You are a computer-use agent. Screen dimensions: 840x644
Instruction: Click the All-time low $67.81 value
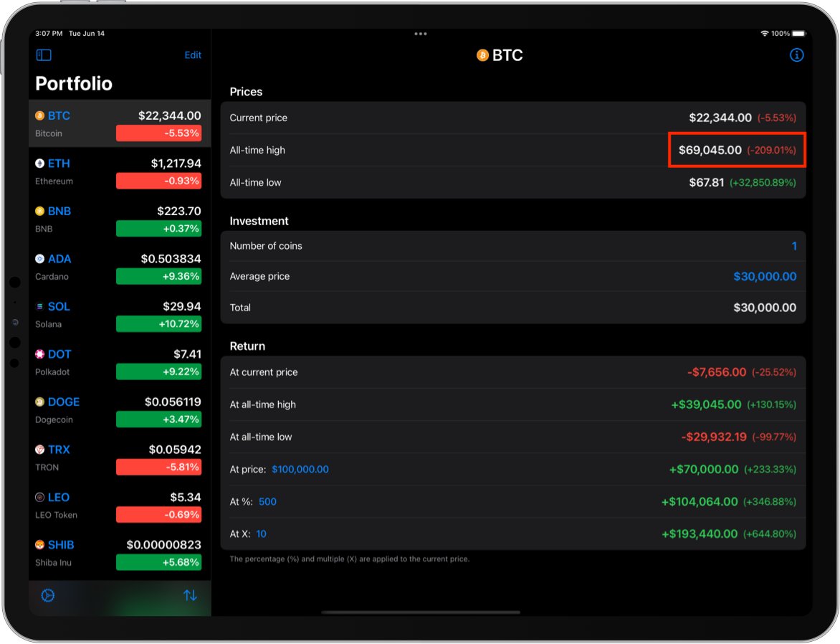tap(706, 183)
